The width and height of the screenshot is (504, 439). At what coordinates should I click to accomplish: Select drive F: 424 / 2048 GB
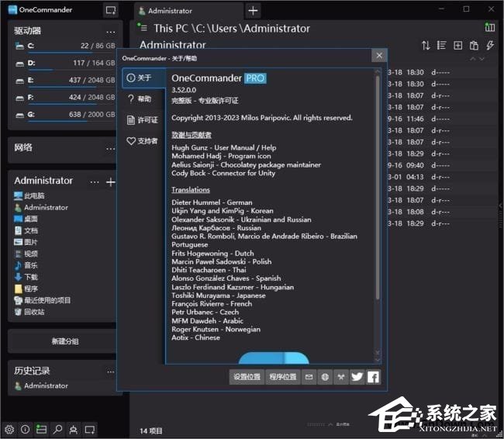click(64, 98)
